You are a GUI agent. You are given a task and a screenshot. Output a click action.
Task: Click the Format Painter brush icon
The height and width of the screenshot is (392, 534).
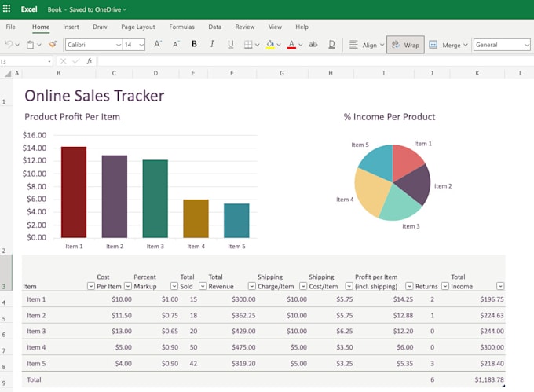(53, 45)
